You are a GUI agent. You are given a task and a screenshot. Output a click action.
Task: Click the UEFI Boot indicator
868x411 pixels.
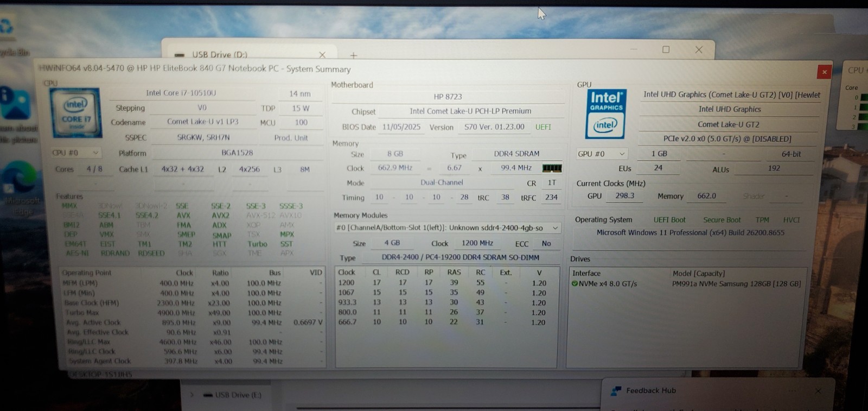pyautogui.click(x=669, y=220)
